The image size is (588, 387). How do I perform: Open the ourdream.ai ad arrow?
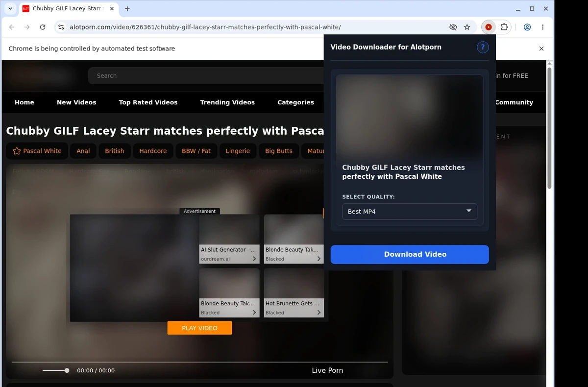click(x=254, y=259)
